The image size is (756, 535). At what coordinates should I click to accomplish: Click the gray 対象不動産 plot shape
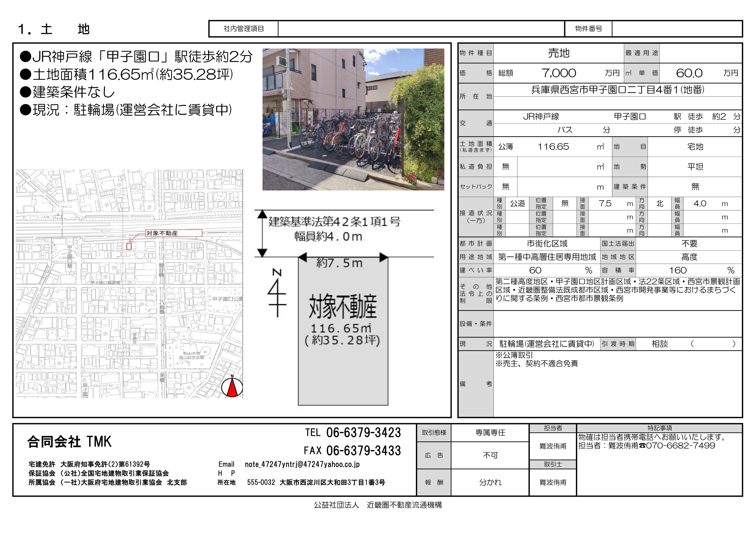coord(343,331)
